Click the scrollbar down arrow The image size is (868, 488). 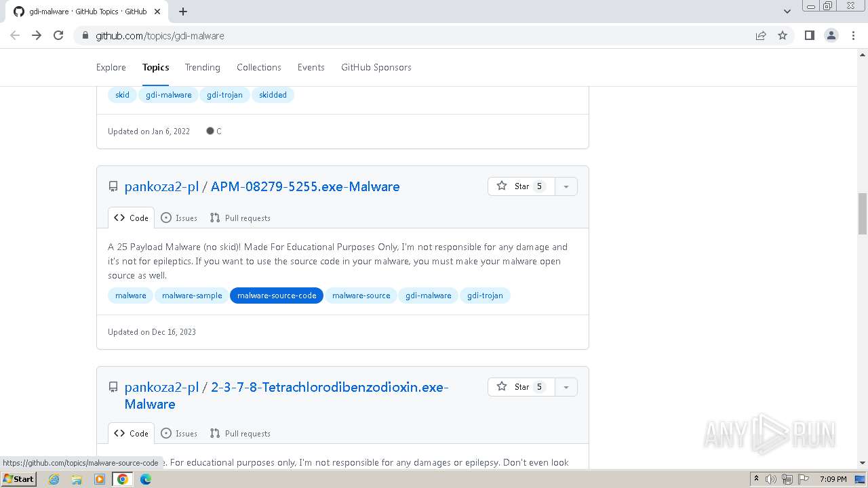(x=863, y=463)
